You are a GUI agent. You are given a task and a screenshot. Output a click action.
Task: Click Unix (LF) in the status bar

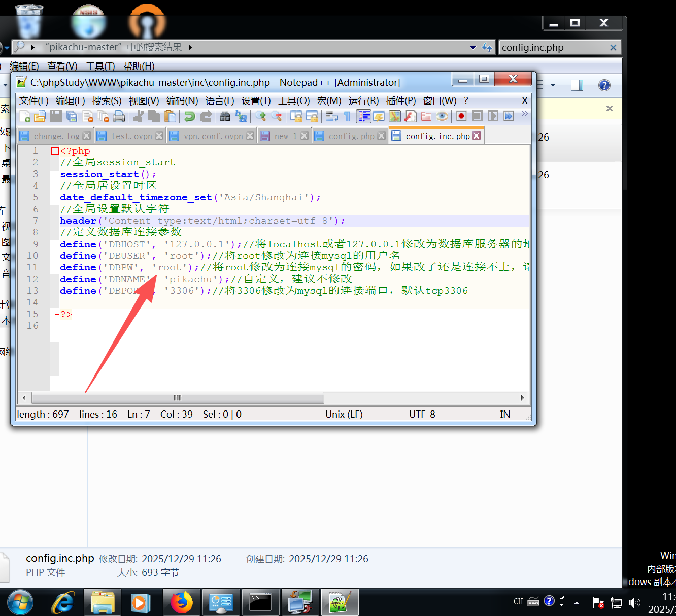click(x=344, y=414)
